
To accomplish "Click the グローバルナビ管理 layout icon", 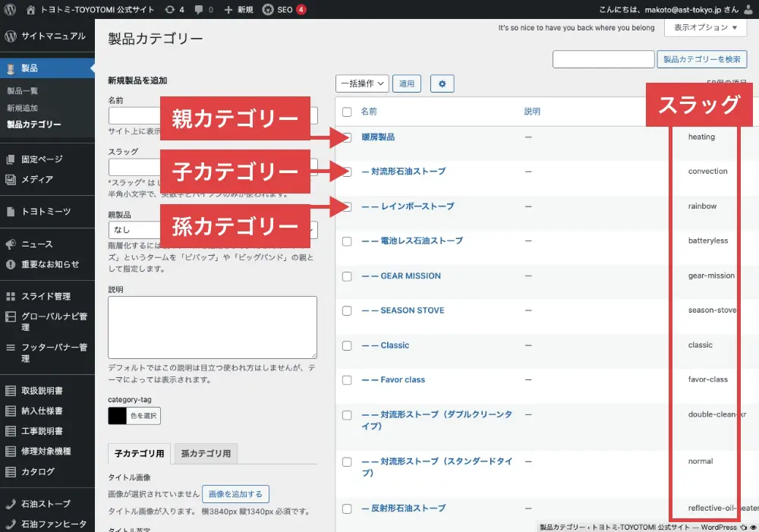I will click(x=11, y=316).
